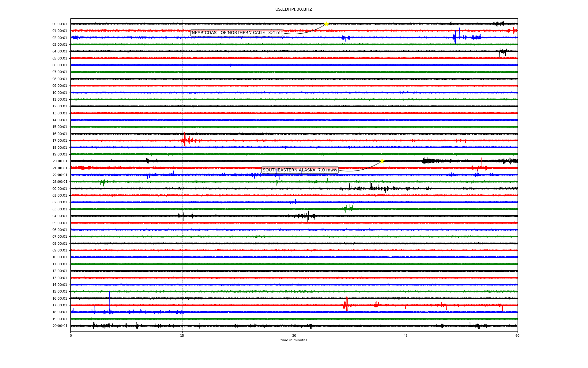The width and height of the screenshot is (588, 368).
Task: Click the 'time in minutes' axis label
Action: coord(294,340)
